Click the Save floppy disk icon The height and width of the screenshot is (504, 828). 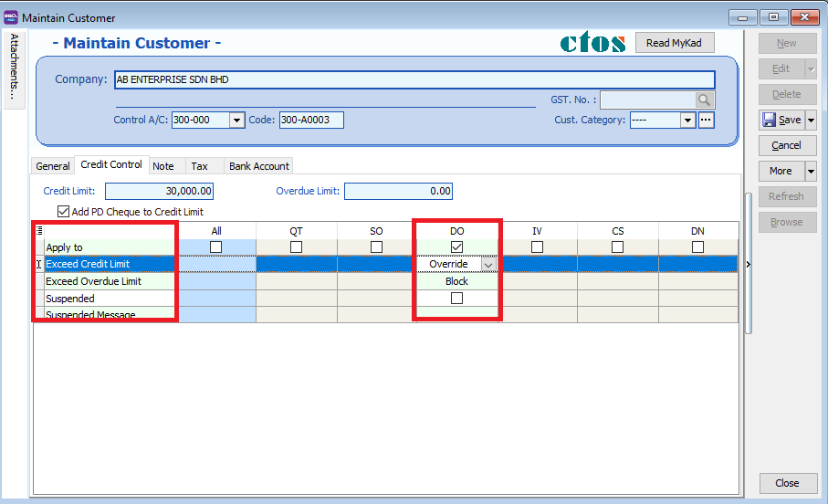(x=769, y=120)
